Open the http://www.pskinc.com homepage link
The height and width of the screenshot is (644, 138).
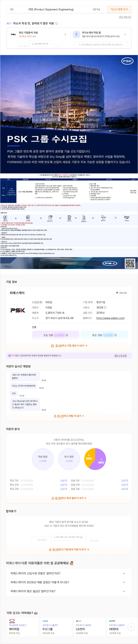coord(110,318)
